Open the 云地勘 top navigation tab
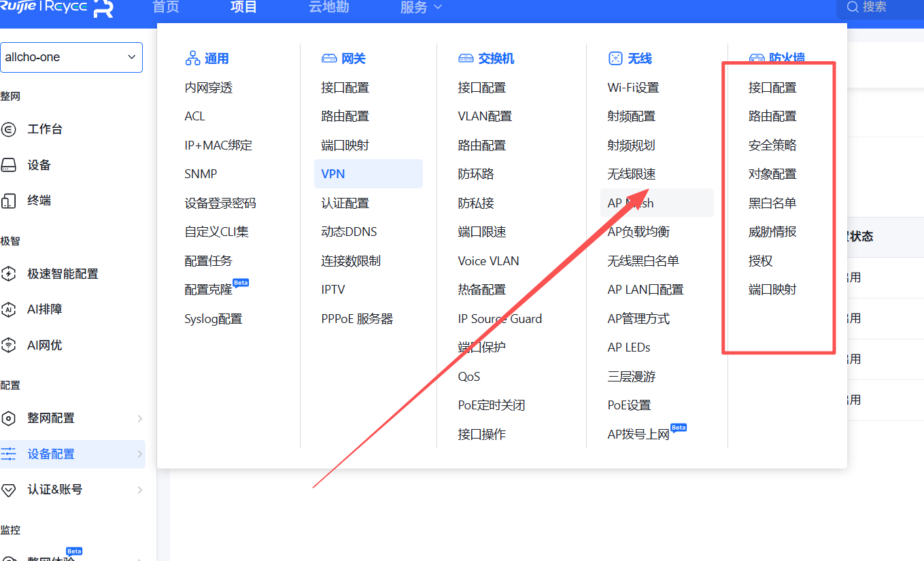924x561 pixels. click(329, 7)
